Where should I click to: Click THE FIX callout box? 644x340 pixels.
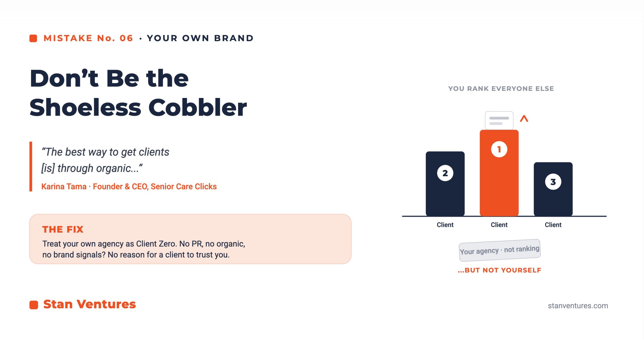tap(190, 239)
